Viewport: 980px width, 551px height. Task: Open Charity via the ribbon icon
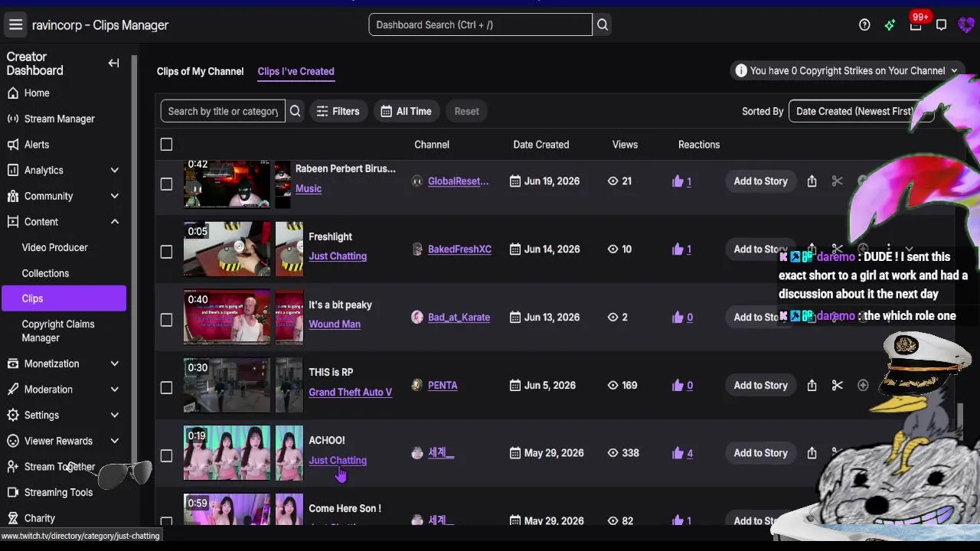pyautogui.click(x=12, y=518)
